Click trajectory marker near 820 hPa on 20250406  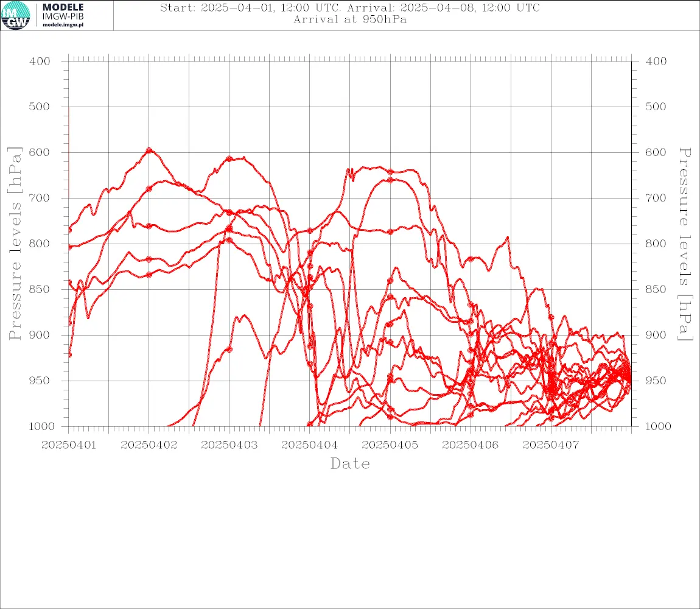point(471,259)
